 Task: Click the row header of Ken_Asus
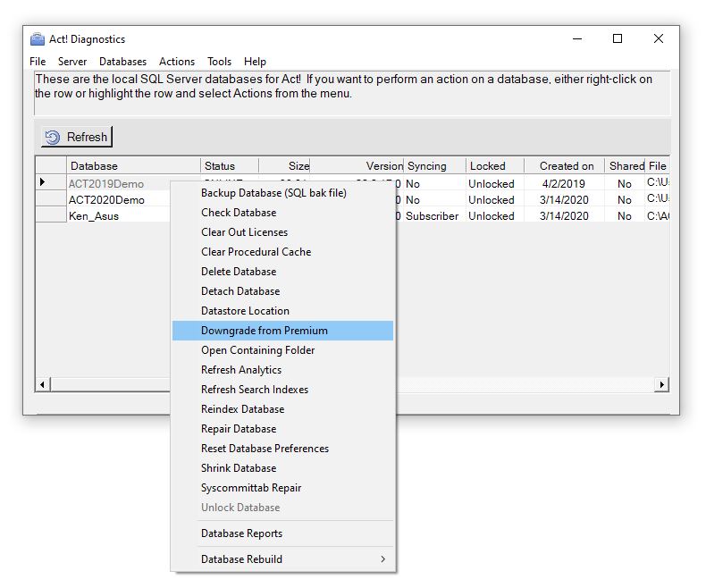pos(51,214)
